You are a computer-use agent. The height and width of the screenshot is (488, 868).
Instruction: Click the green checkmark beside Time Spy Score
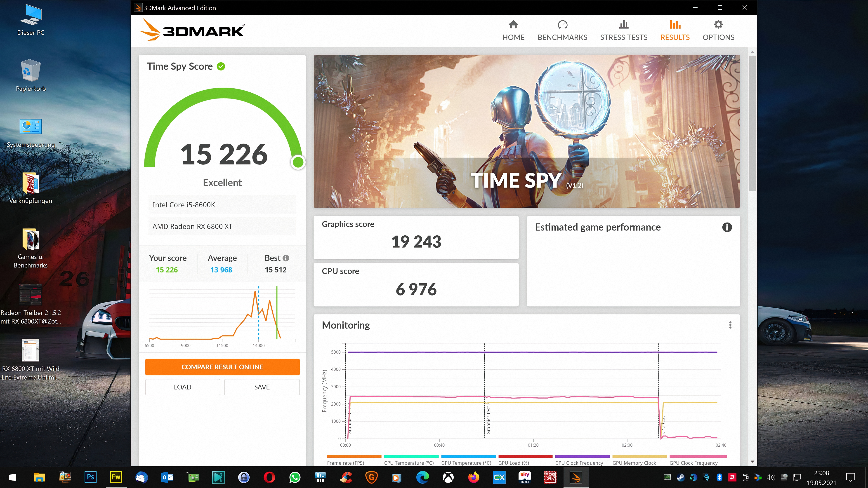(221, 66)
